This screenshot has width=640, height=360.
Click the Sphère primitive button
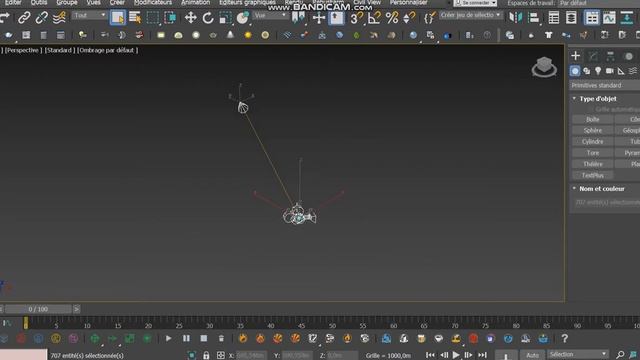[593, 130]
